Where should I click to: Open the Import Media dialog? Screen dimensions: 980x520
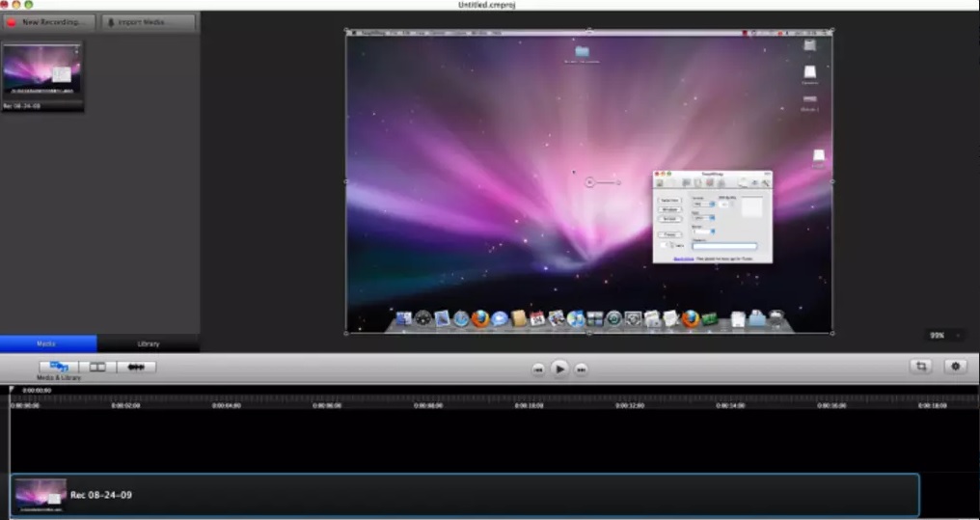(149, 22)
